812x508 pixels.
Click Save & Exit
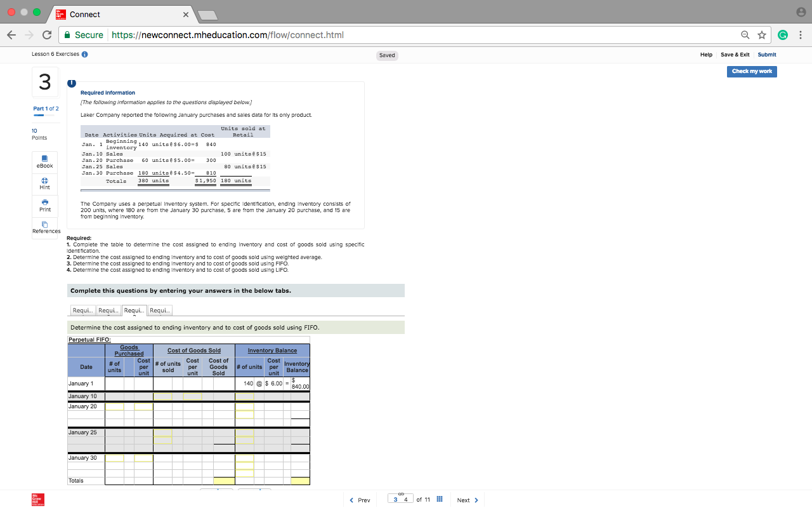tap(735, 55)
